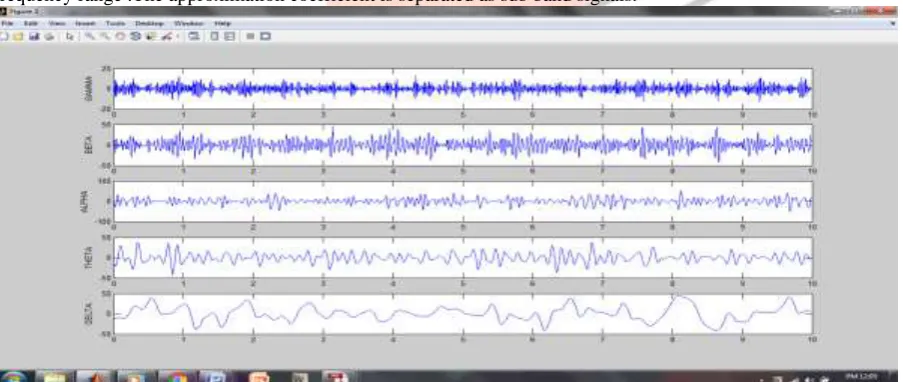Open the Desktop menu
The height and width of the screenshot is (382, 903).
click(149, 24)
